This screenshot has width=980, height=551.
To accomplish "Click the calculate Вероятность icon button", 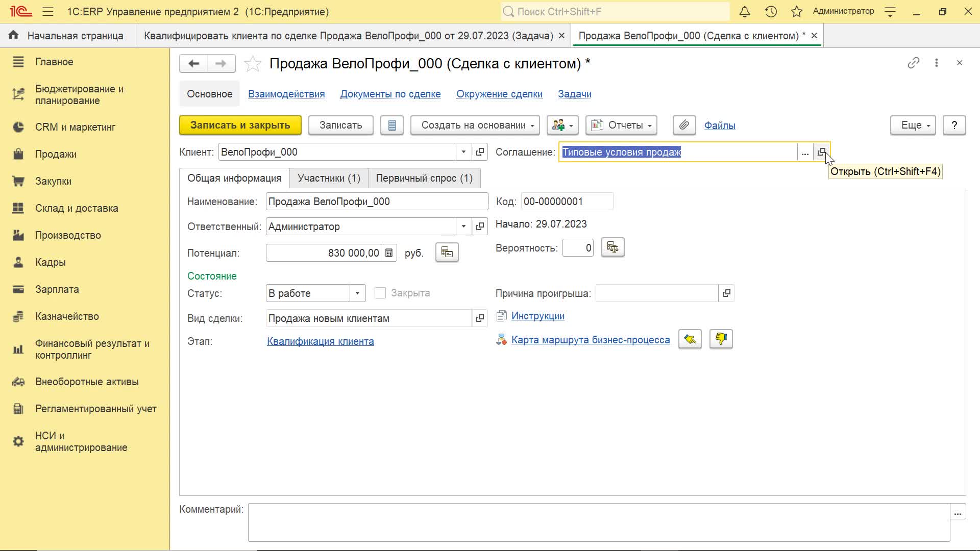I will pos(613,248).
